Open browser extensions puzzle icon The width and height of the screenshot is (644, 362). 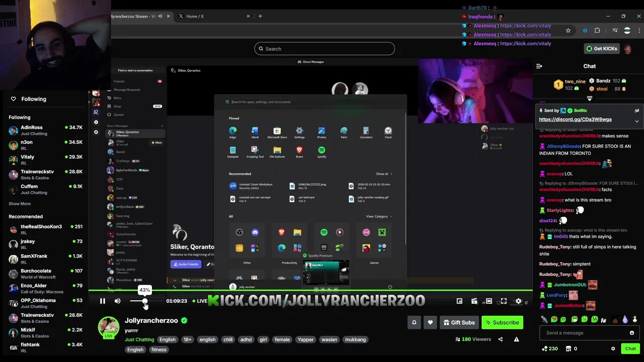point(597,31)
